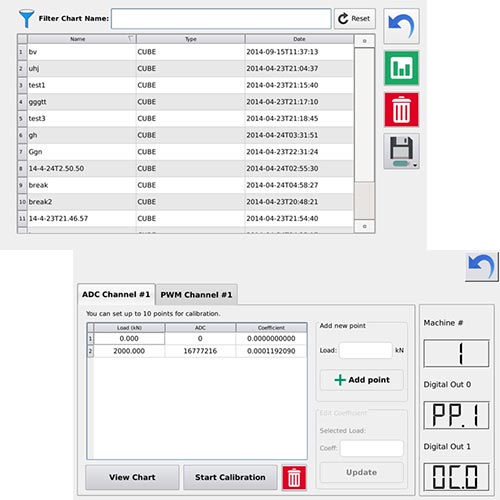Viewport: 500px width, 500px height.
Task: Select the ADC Channel #1 tab
Action: (x=116, y=294)
